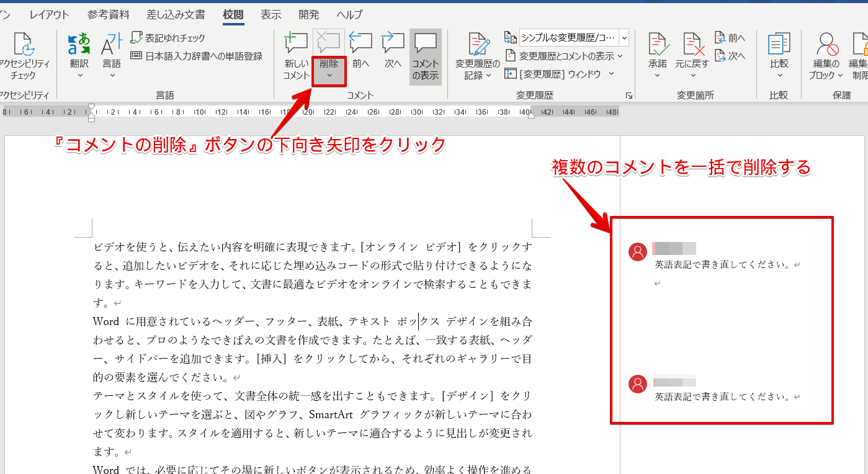The image size is (868, 474).
Task: Open the [変更履歴] ウィンドウ pane
Action: coord(552,74)
